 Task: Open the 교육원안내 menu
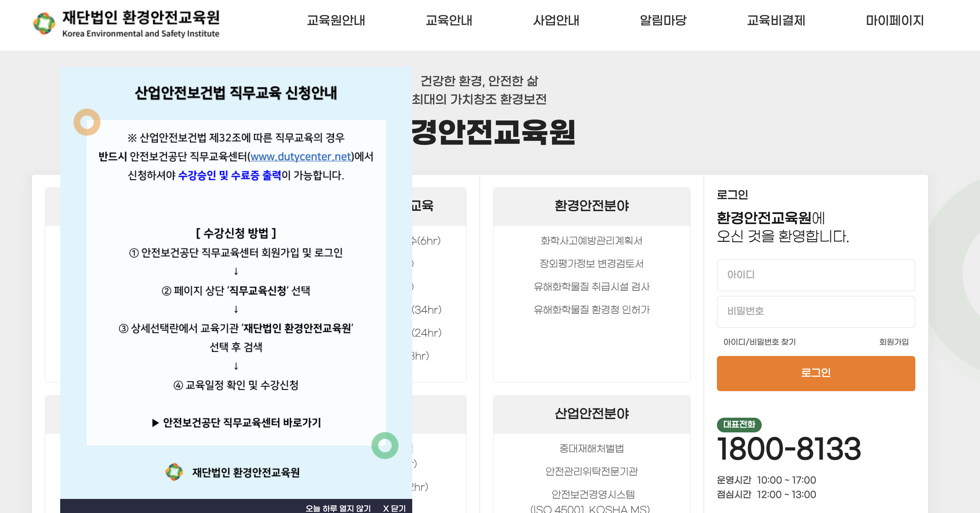coord(336,20)
